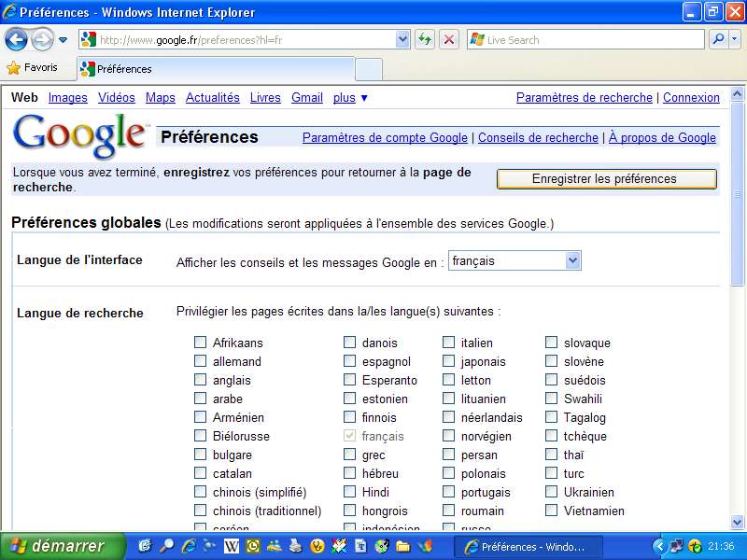Screen dimensions: 747x560
Task: Open 'Conseils de recherche' link
Action: (x=538, y=137)
